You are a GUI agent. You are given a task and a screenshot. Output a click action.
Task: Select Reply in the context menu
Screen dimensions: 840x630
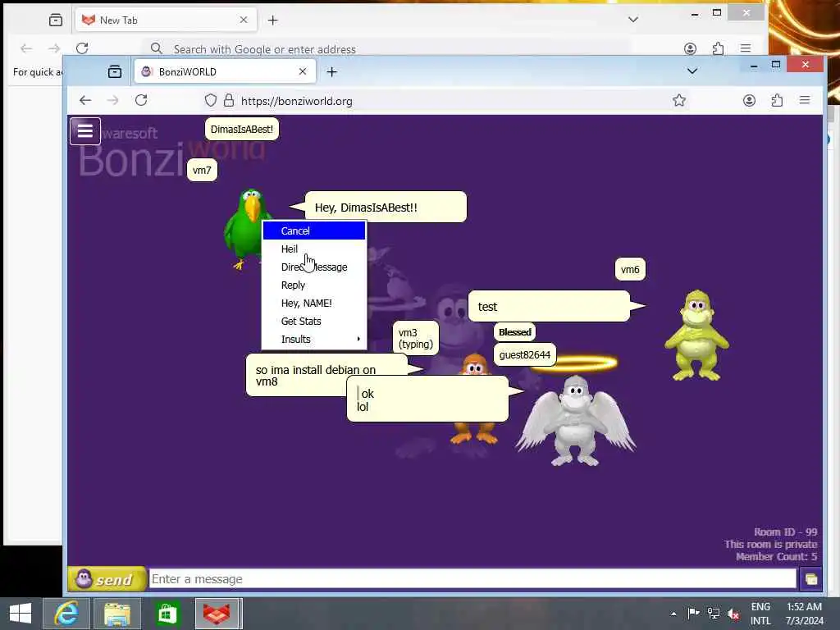(314, 285)
